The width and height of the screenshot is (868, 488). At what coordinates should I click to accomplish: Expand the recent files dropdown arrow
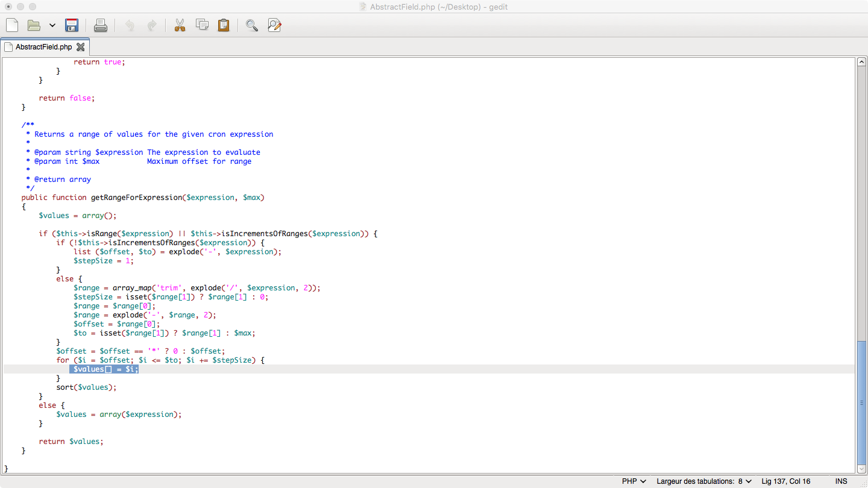(52, 25)
